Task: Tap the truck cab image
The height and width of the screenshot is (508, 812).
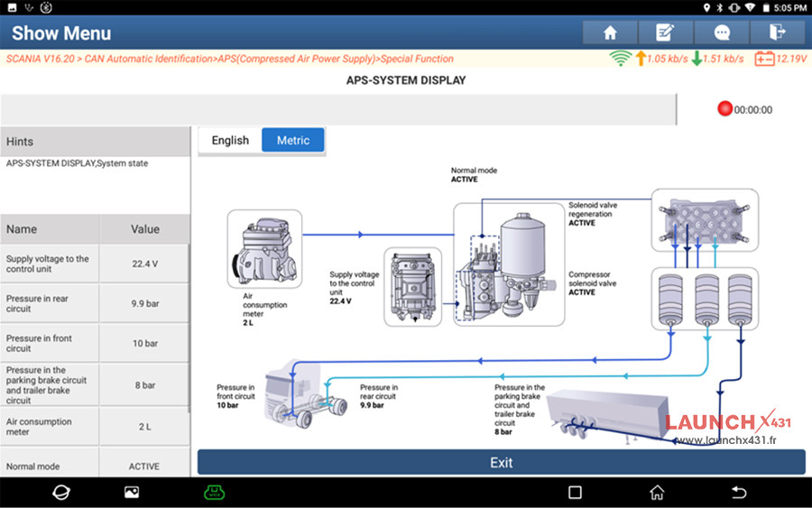Action: (x=305, y=394)
